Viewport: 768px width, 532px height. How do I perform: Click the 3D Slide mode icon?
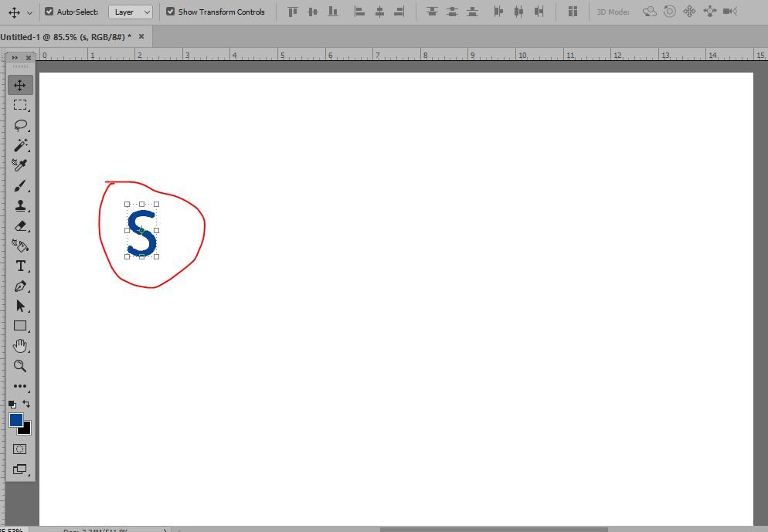pyautogui.click(x=710, y=12)
